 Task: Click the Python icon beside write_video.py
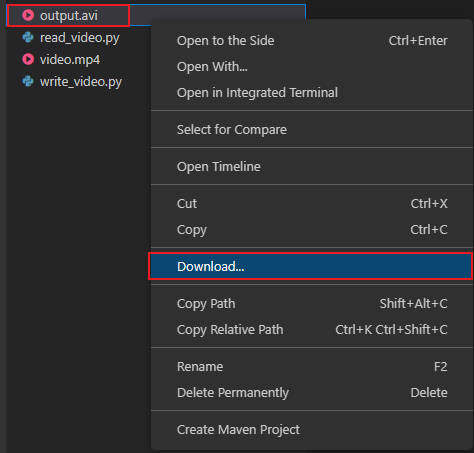[x=28, y=81]
